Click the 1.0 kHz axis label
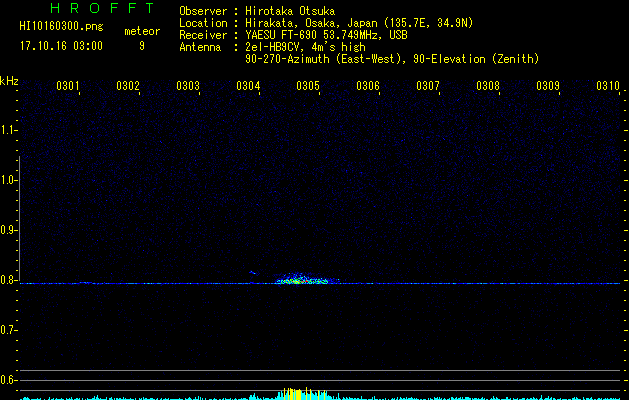This screenshot has height=400, width=629. coord(8,180)
